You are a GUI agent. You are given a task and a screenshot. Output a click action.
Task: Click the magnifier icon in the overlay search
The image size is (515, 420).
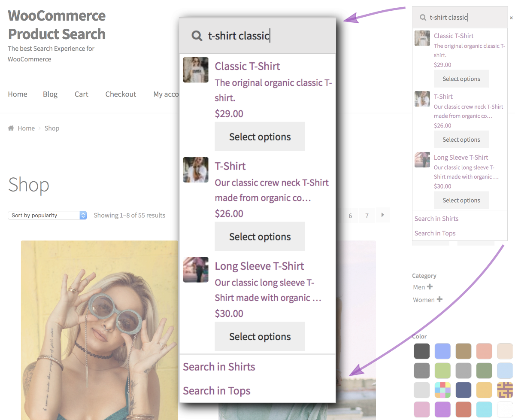point(197,36)
